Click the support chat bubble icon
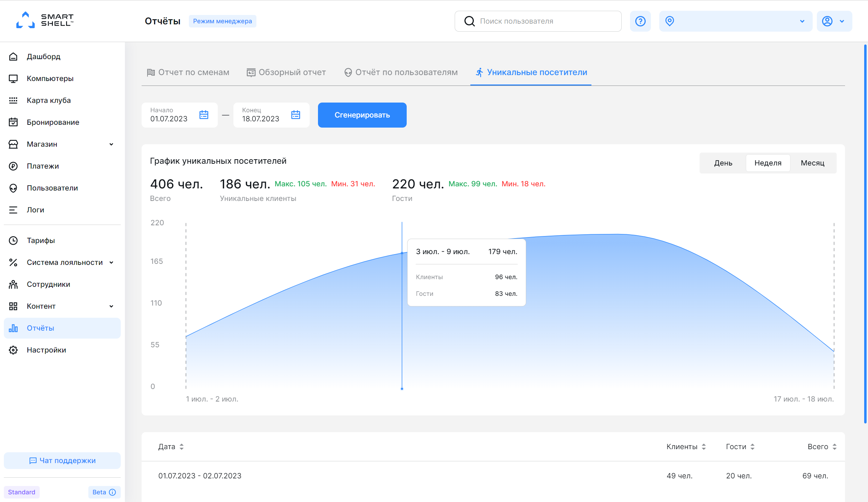Image resolution: width=868 pixels, height=502 pixels. (x=33, y=461)
